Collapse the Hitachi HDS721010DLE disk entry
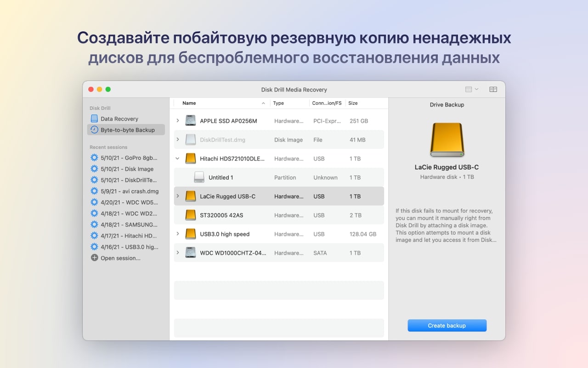The height and width of the screenshot is (368, 588). click(177, 158)
